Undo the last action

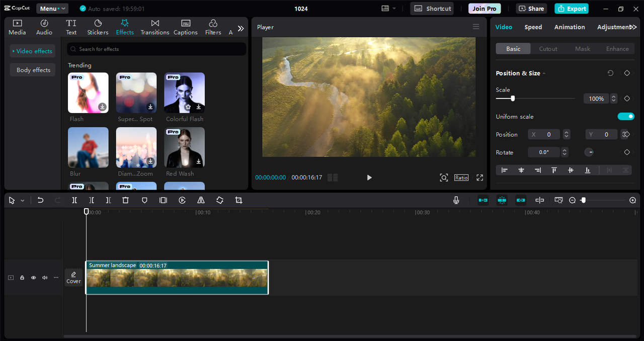(41, 200)
